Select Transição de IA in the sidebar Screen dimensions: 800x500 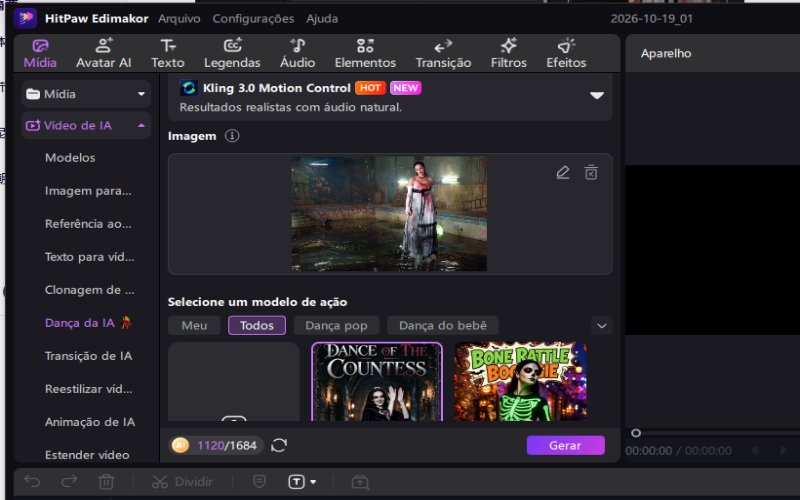(x=88, y=356)
